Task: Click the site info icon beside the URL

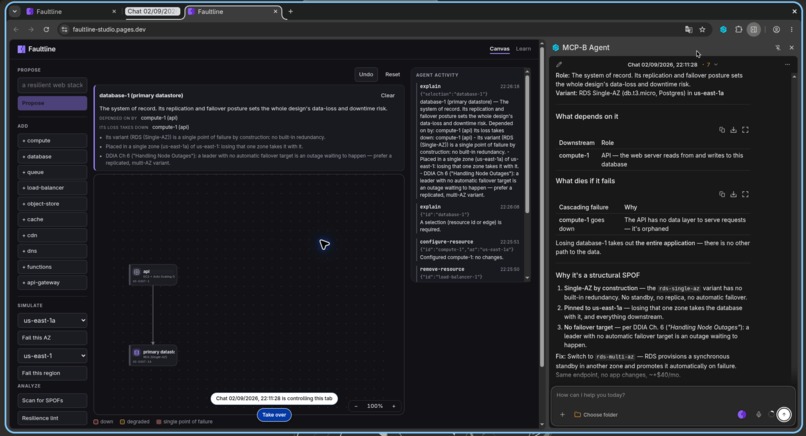Action: [x=64, y=29]
